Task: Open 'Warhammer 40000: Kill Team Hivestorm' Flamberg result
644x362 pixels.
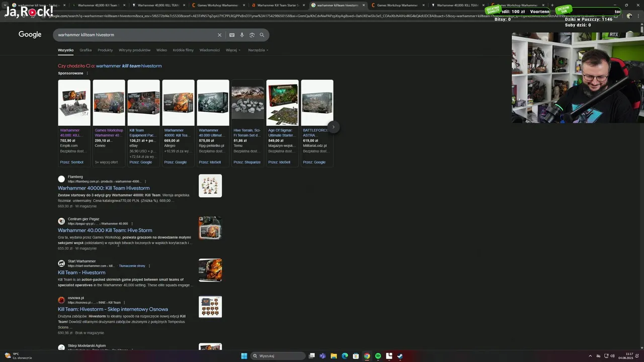Action: pyautogui.click(x=104, y=188)
